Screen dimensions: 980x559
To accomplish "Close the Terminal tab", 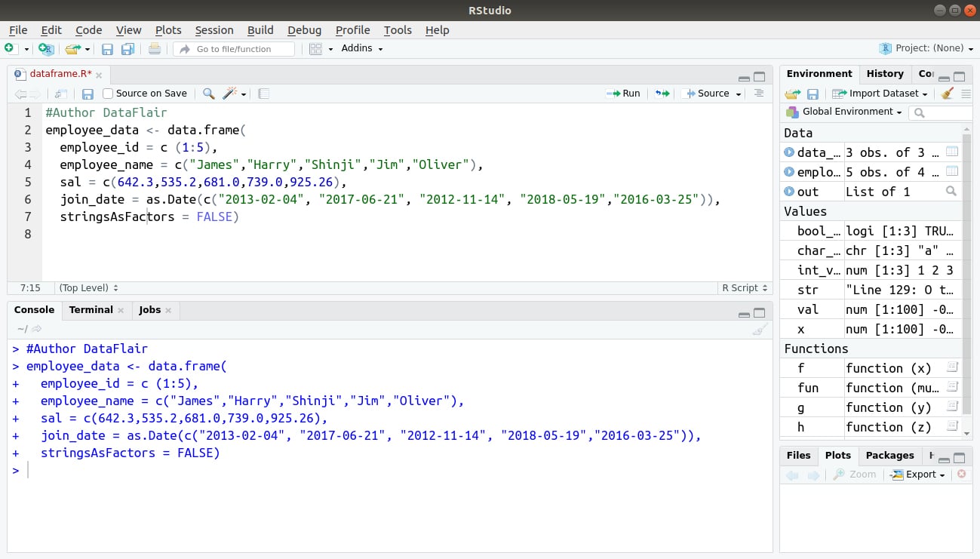I will [121, 310].
